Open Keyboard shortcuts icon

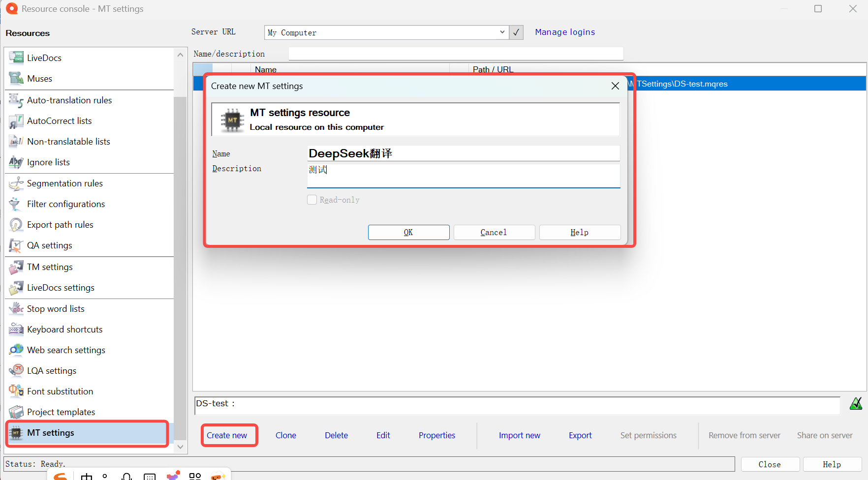click(16, 330)
